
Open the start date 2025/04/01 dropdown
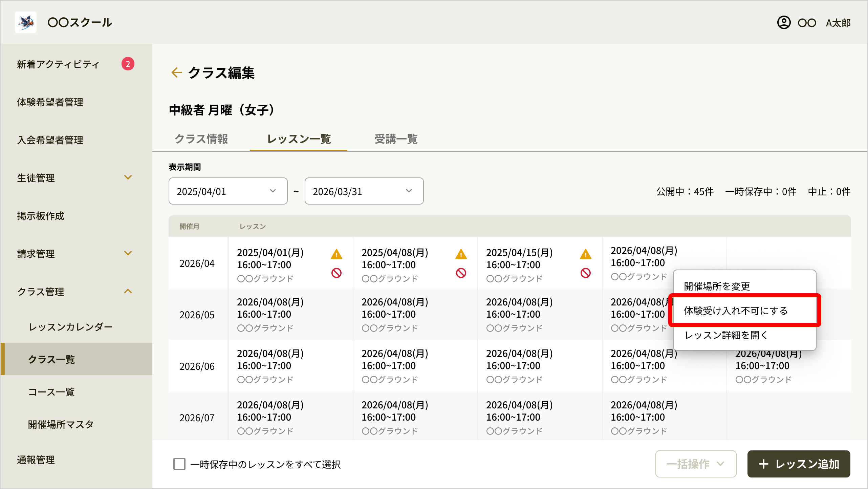[x=228, y=191]
